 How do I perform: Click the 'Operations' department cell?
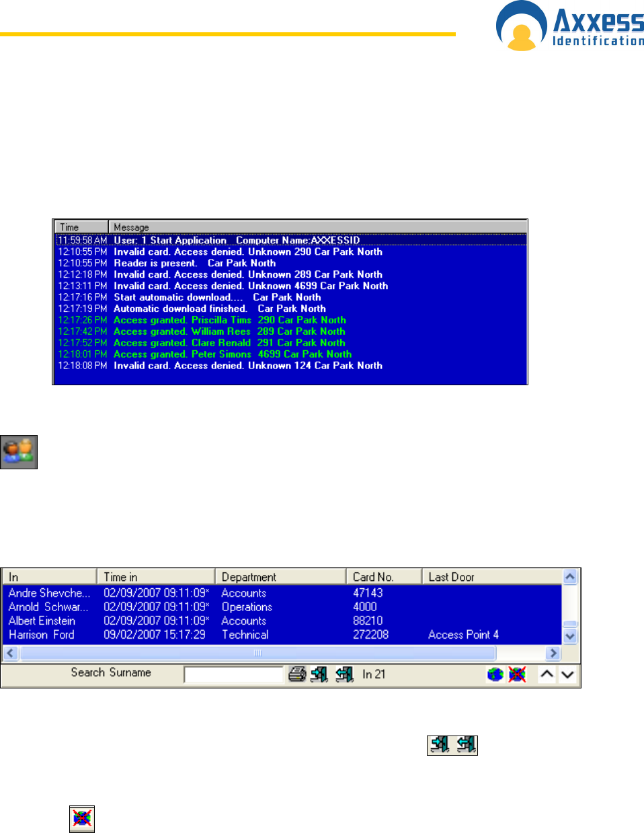247,607
